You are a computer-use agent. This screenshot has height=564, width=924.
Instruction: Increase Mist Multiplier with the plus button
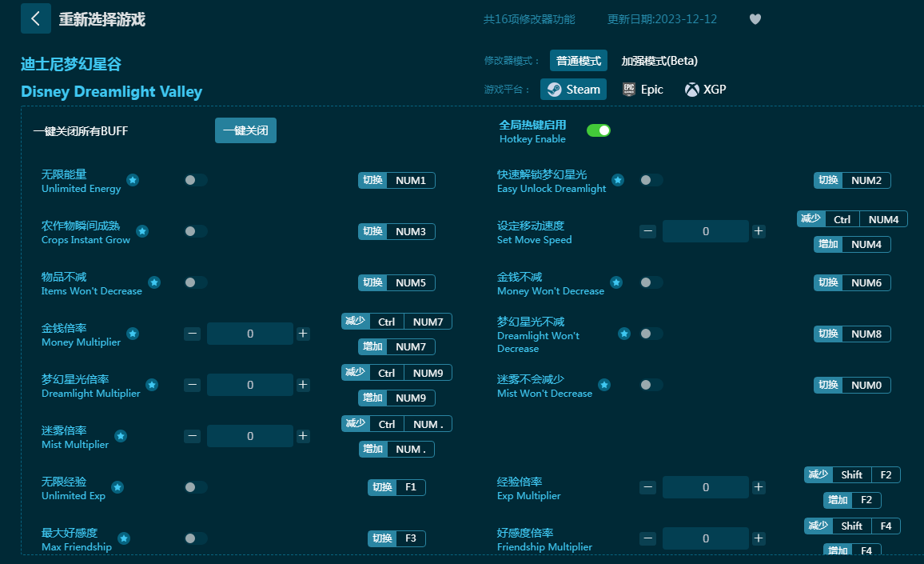tap(303, 436)
